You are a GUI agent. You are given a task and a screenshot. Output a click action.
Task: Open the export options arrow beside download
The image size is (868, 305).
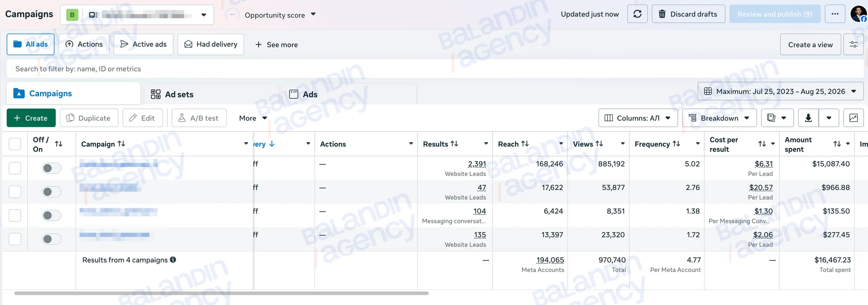[x=829, y=118]
